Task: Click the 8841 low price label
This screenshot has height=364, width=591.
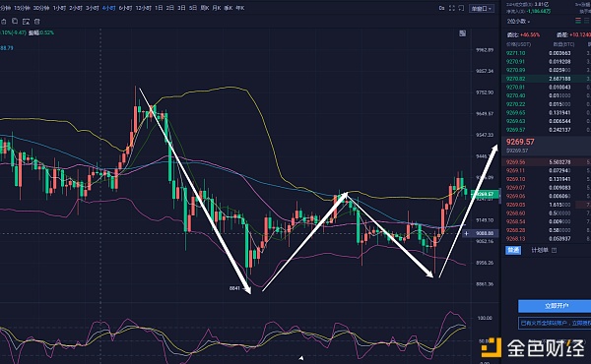Action: [x=234, y=288]
